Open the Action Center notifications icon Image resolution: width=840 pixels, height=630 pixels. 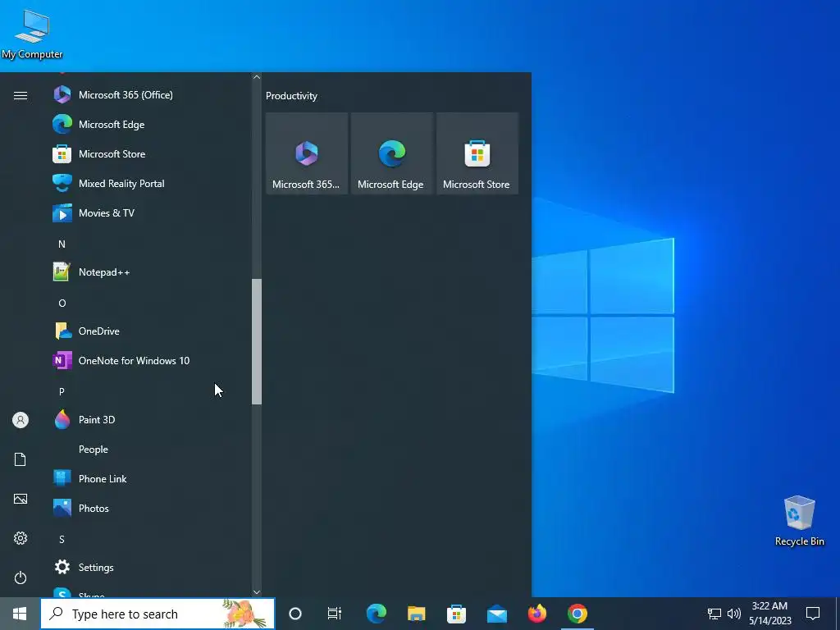813,614
